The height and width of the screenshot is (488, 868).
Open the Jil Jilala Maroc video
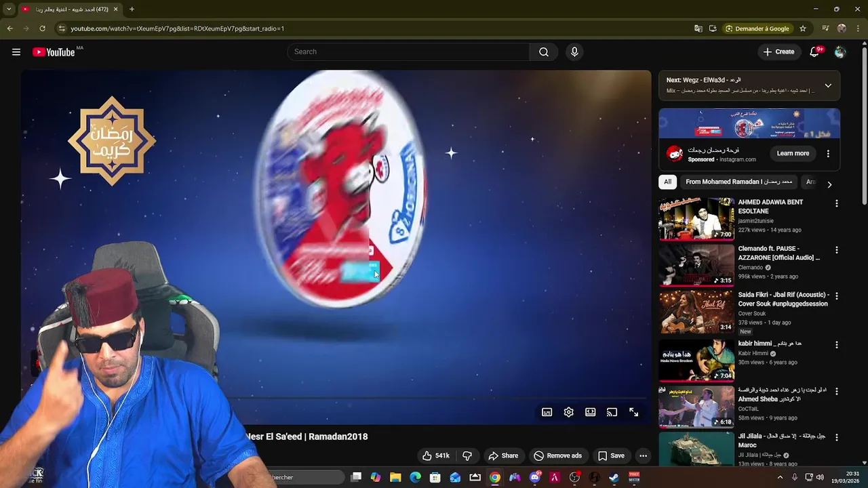(x=696, y=449)
